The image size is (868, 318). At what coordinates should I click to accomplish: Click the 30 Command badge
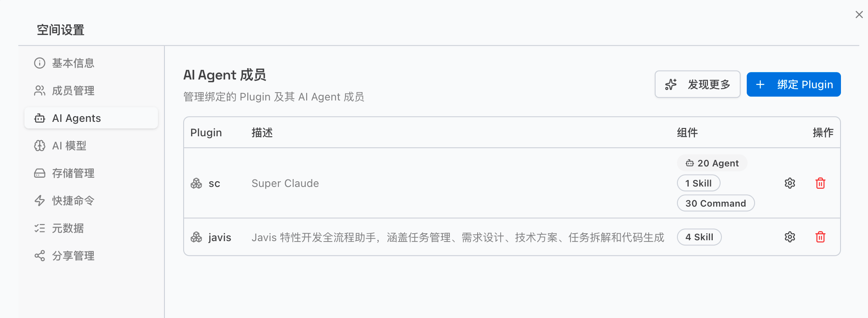(x=715, y=203)
